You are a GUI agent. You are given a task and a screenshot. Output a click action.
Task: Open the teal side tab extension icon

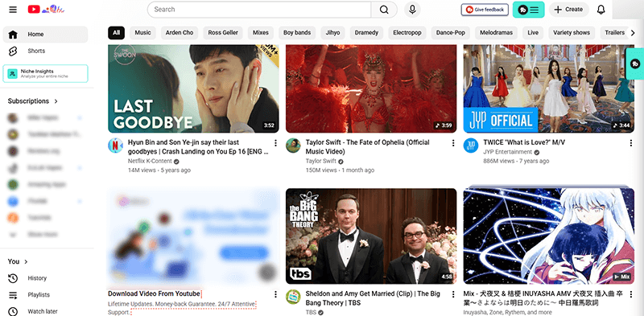(x=635, y=64)
